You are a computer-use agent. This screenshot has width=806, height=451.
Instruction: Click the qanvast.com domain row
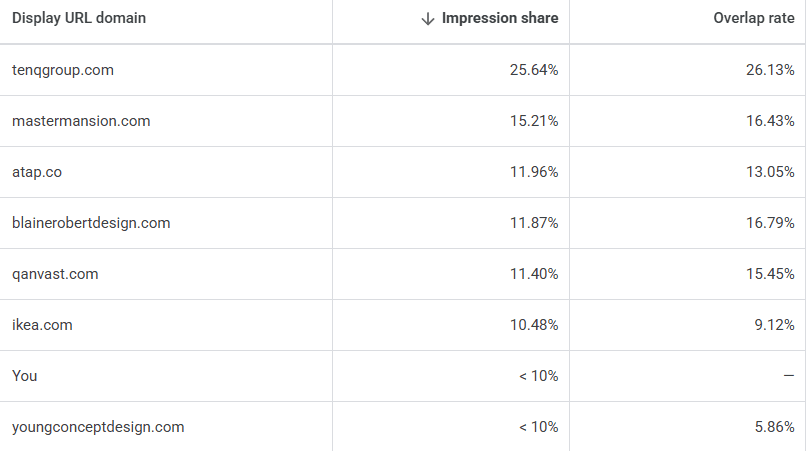pos(55,274)
